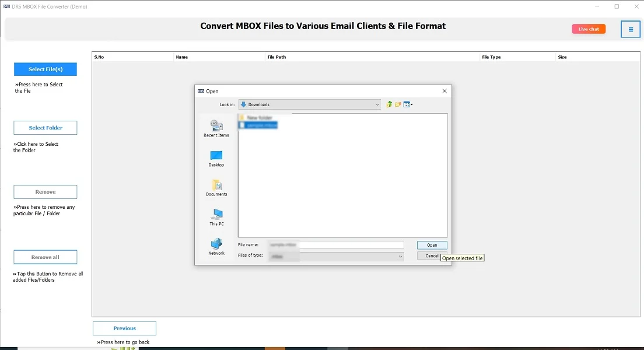This screenshot has width=644, height=350.
Task: Open Recent Items in the sidebar
Action: click(x=216, y=127)
